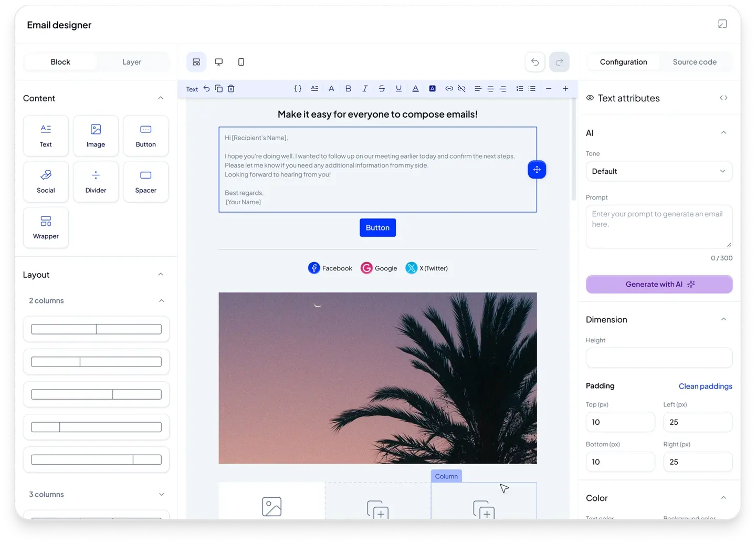Collapse the Layout section
The width and height of the screenshot is (756, 544).
coord(161,275)
